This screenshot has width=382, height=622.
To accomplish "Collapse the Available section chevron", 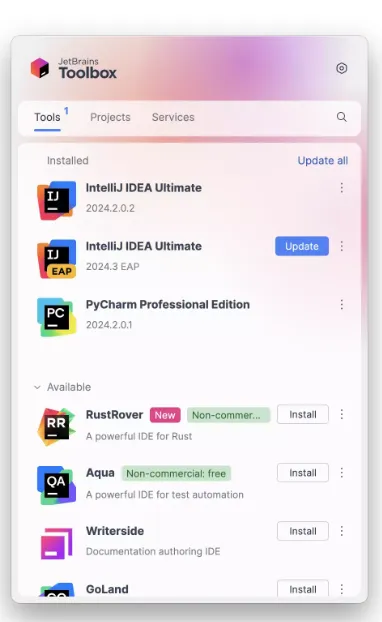I will 37,387.
